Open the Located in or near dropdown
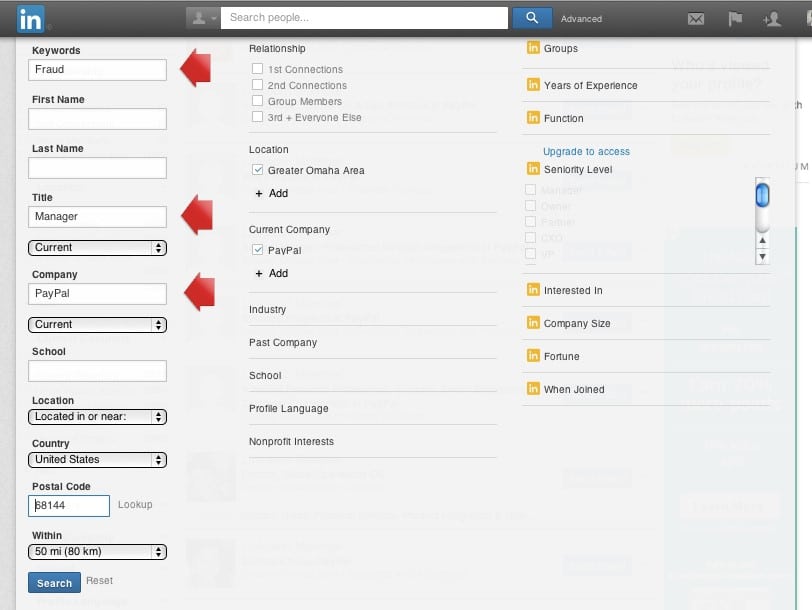Screen dimensions: 812x610 [x=97, y=417]
